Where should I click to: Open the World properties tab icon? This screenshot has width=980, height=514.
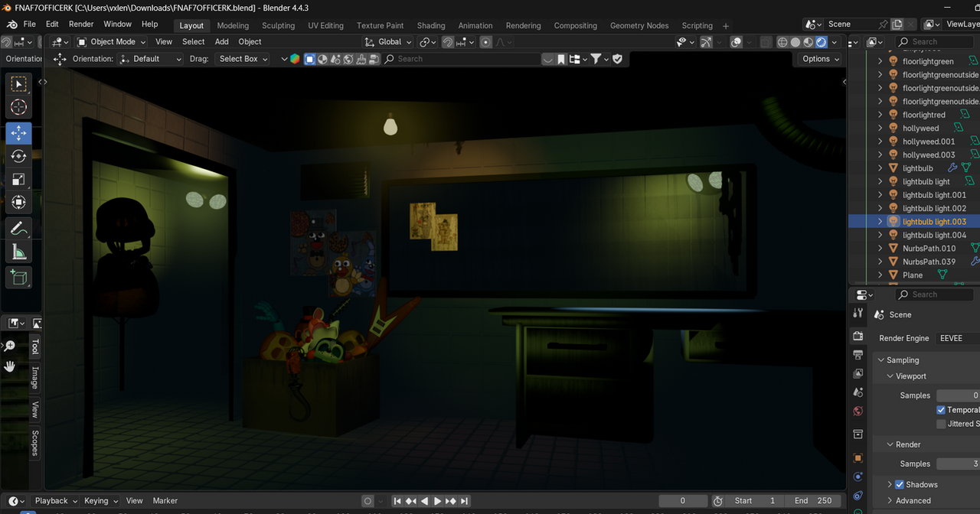coord(858,411)
